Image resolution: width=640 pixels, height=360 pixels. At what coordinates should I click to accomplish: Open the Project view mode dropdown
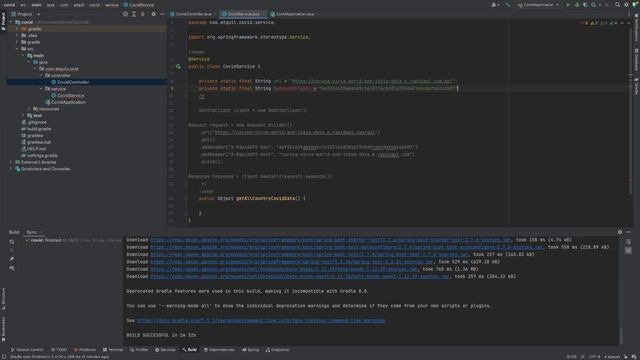[x=26, y=14]
